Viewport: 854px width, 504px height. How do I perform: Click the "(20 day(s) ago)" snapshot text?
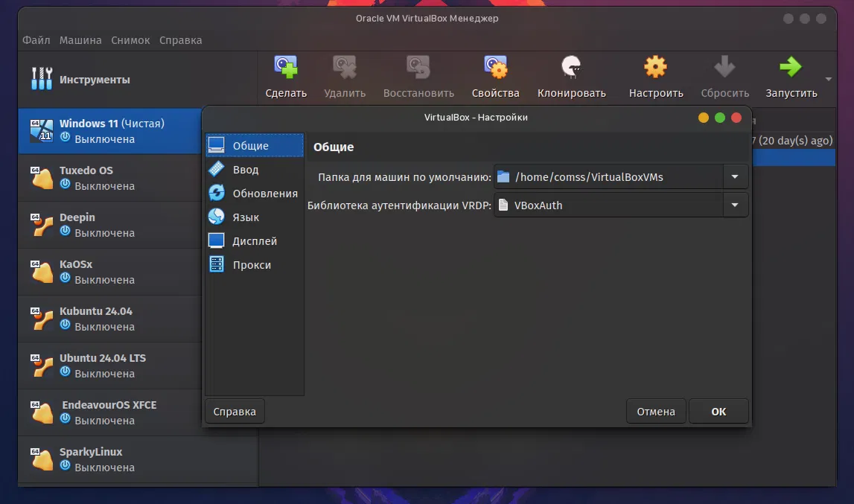[x=795, y=141]
